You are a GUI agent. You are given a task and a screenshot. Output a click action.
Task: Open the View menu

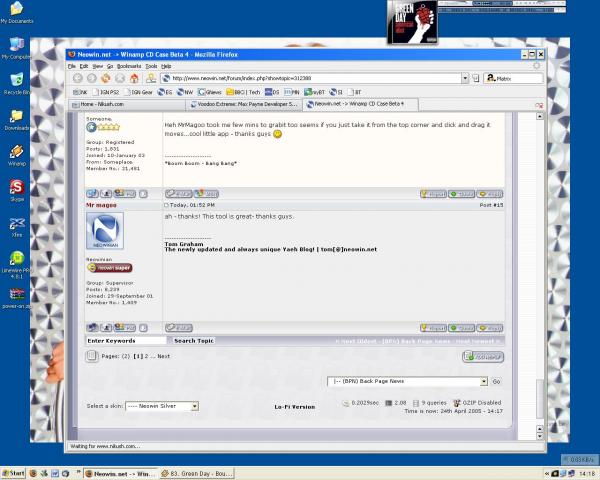[98, 66]
